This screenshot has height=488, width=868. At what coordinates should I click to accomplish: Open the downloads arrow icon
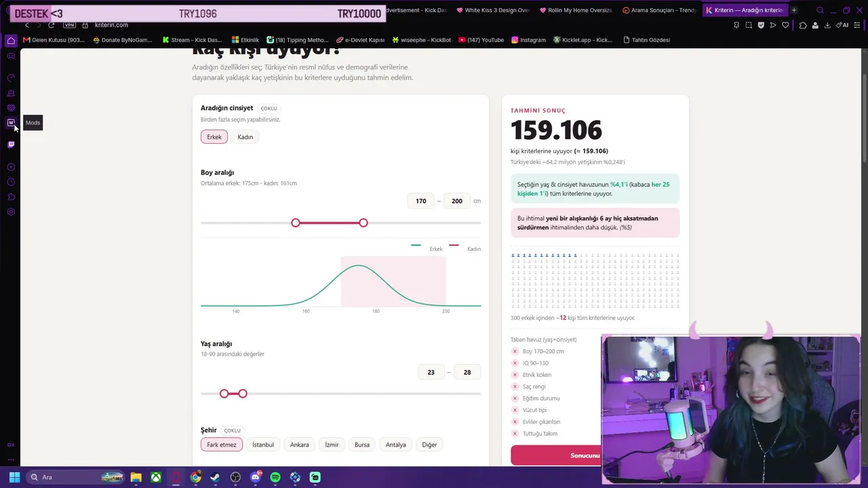tap(827, 25)
